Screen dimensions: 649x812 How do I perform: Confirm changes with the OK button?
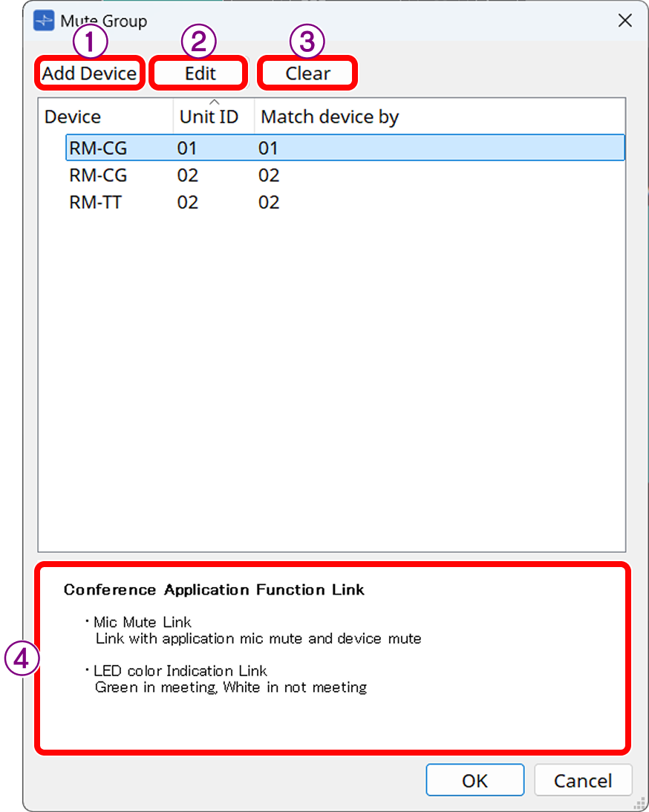pos(475,780)
